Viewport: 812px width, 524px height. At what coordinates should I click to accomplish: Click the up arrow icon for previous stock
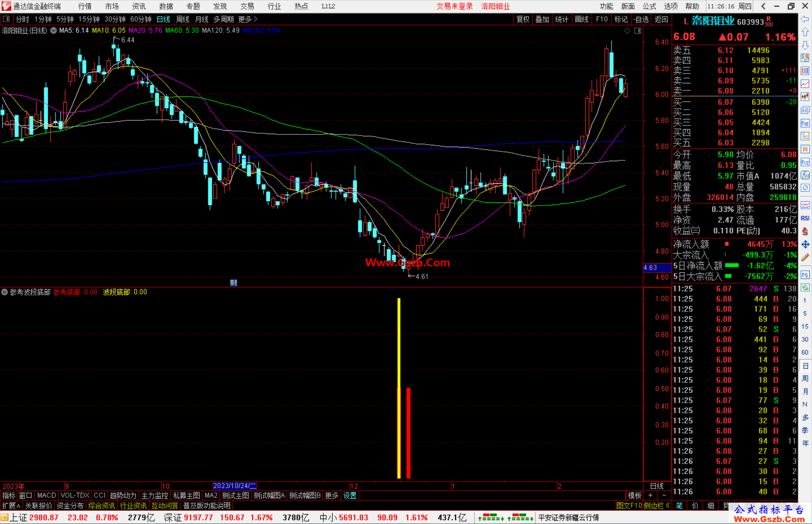(805, 32)
